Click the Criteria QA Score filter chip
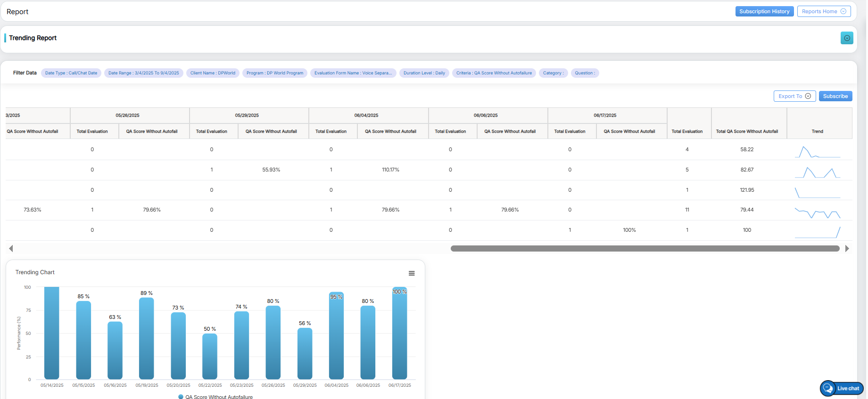The height and width of the screenshot is (399, 868). (x=494, y=73)
